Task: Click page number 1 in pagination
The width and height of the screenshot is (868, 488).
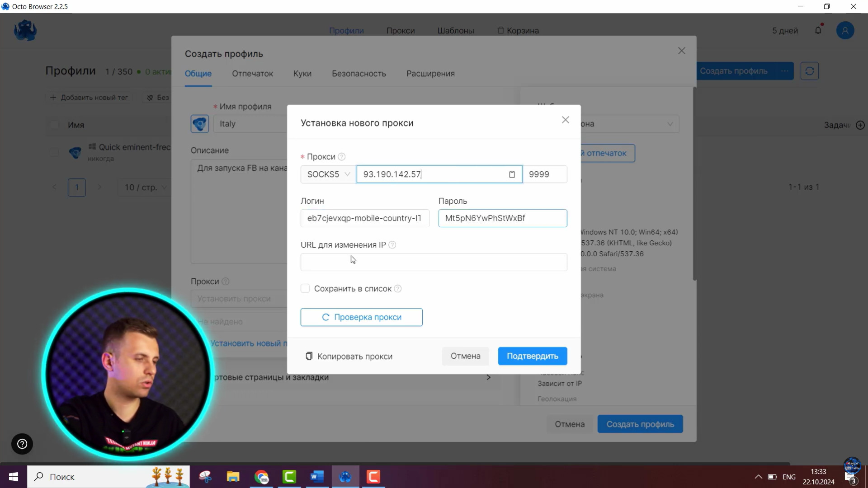Action: (77, 187)
